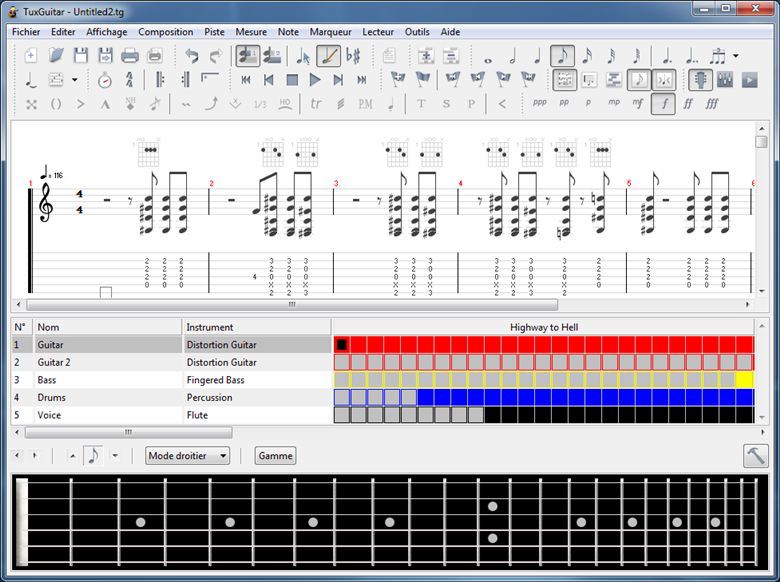Select Guitar 2 track row
Image resolution: width=780 pixels, height=582 pixels.
[171, 362]
